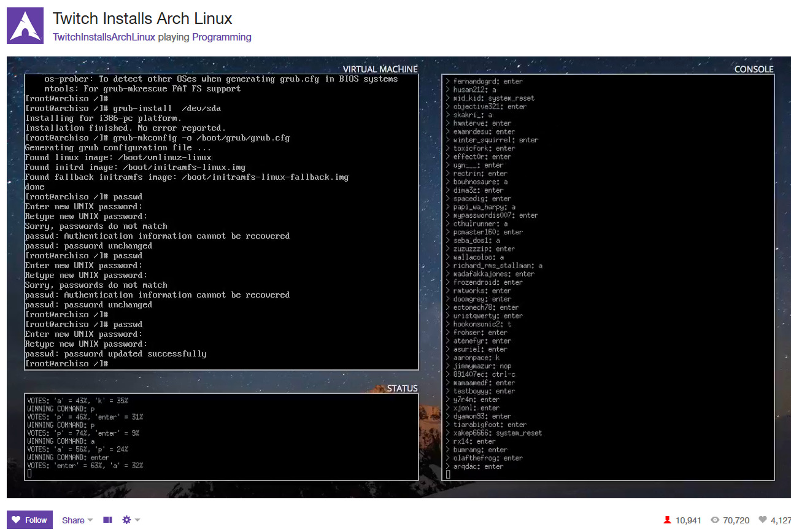Click status line VOTES 'p' = 74%, 'enter' = 9%
Screen dimensions: 791x532
coord(83,433)
